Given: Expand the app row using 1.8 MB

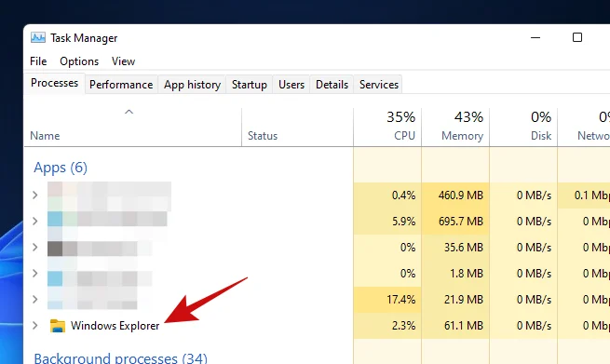Looking at the screenshot, I should tap(35, 273).
